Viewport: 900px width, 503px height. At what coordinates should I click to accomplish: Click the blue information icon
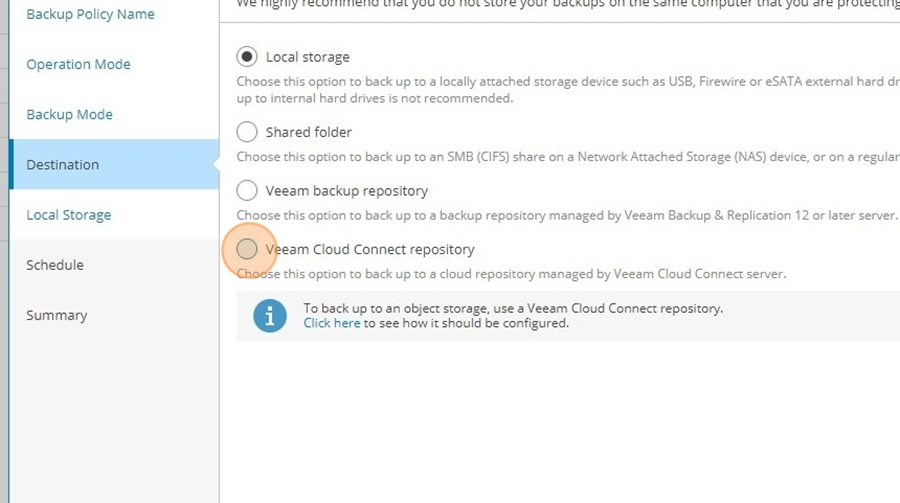(270, 315)
